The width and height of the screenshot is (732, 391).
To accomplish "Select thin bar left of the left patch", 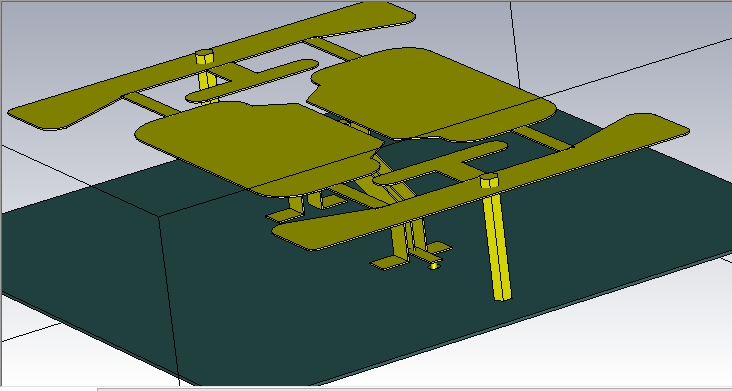I will click(150, 104).
